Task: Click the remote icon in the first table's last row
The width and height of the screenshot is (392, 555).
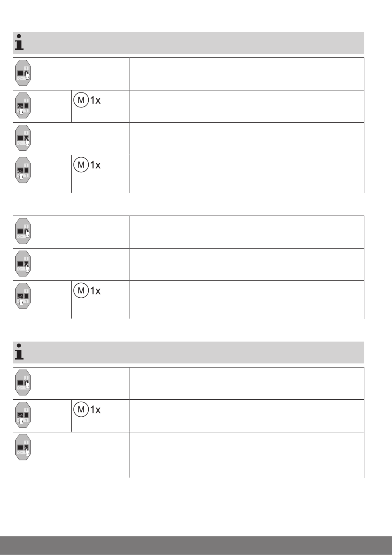Action: 24,170
